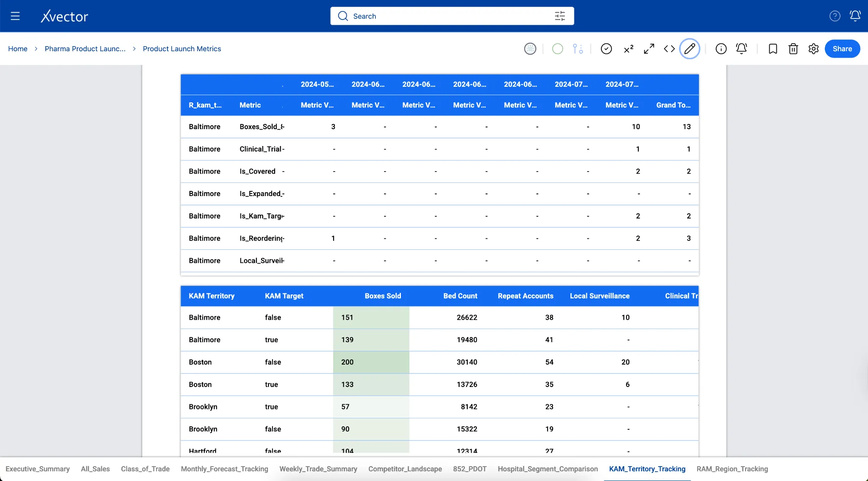Switch to 852_PDOT tab
868x481 pixels.
pyautogui.click(x=470, y=469)
